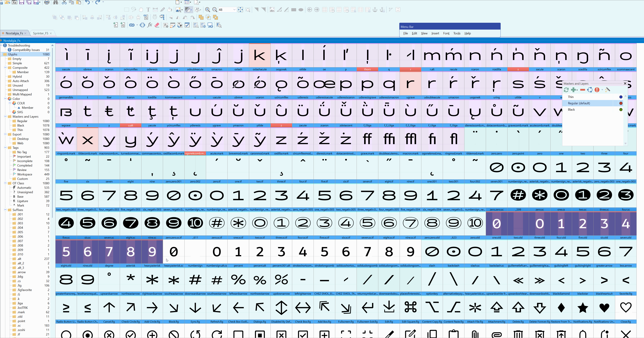Collapse the Suffixes tree node
The image size is (644, 338).
tap(5, 210)
